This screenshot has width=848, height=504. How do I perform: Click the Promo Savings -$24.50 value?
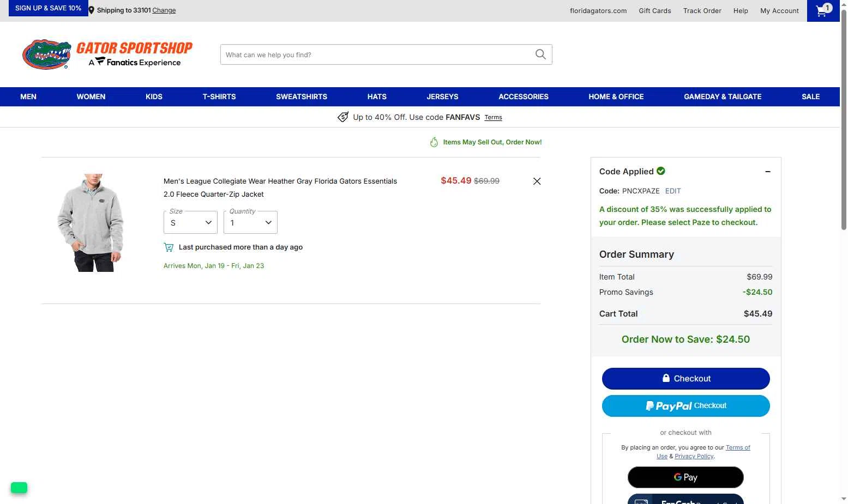(757, 292)
